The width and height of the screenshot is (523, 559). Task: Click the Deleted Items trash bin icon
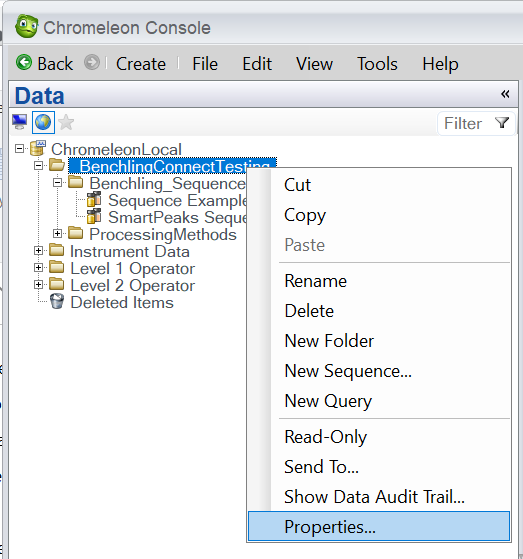click(x=57, y=301)
